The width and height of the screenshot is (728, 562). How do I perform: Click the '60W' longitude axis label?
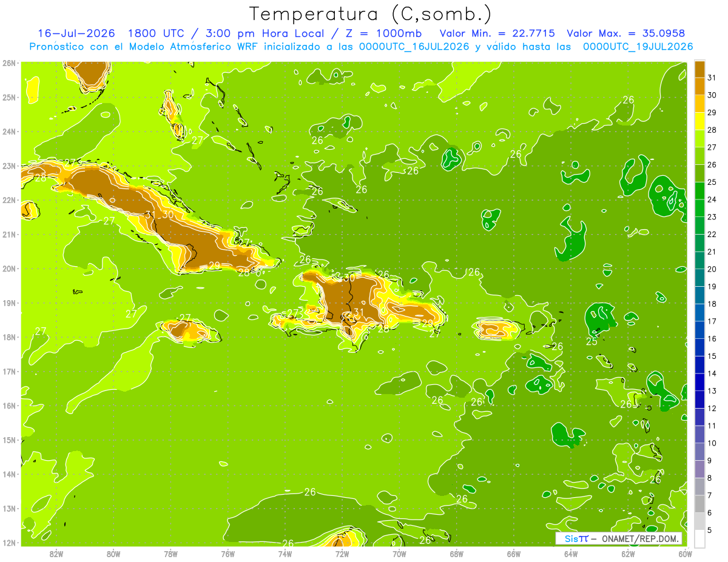pos(685,554)
